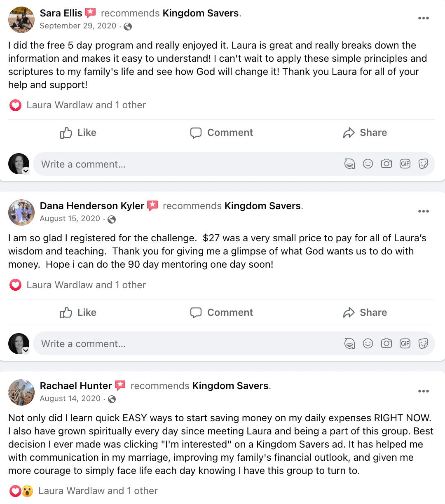
Task: Type a comment on Dana's post
Action: click(185, 344)
